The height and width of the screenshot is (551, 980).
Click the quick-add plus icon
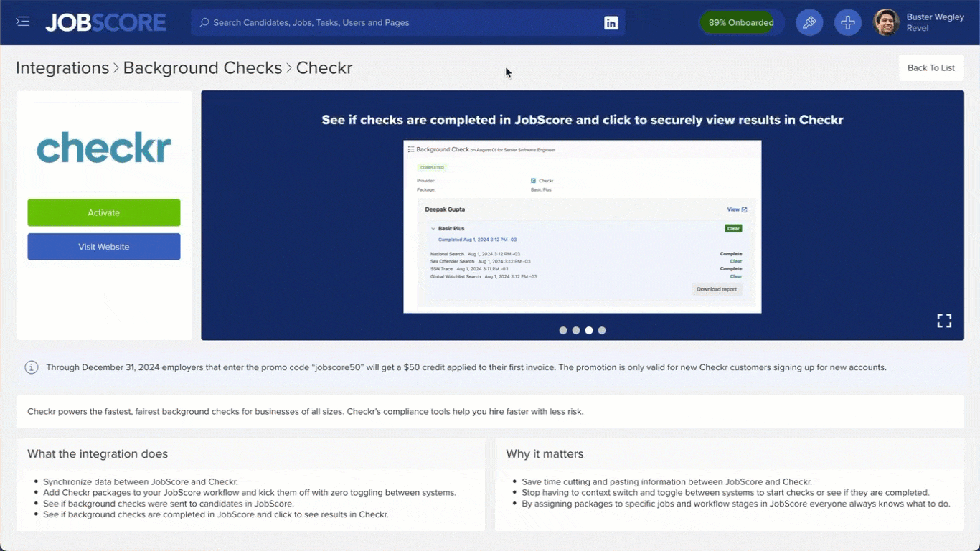[847, 22]
